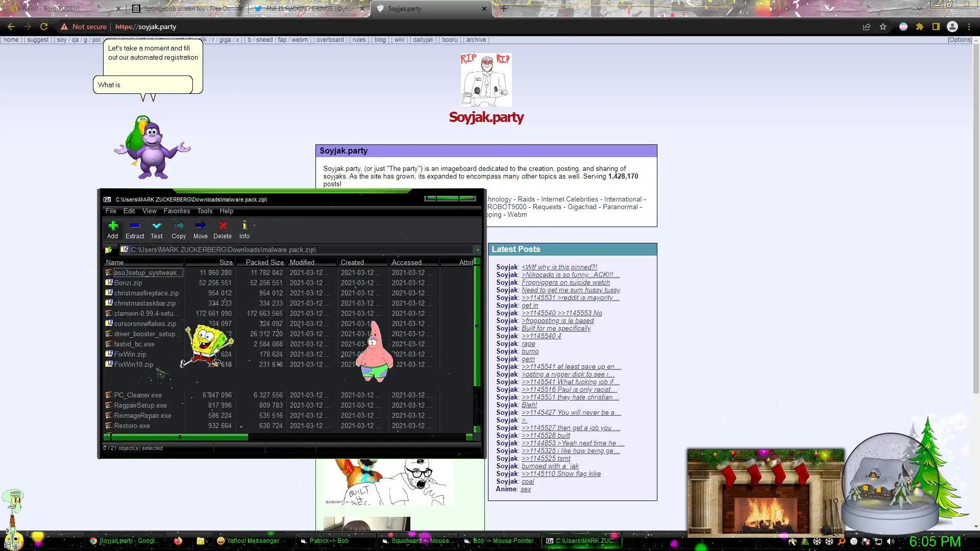This screenshot has height=551, width=980.
Task: Click the [Options] link on the page
Action: pyautogui.click(x=960, y=40)
